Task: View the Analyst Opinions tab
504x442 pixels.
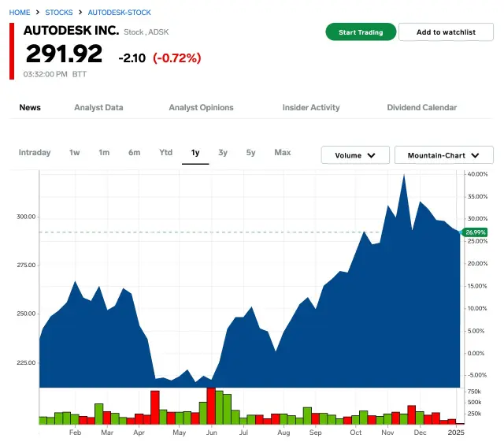Action: click(x=201, y=108)
